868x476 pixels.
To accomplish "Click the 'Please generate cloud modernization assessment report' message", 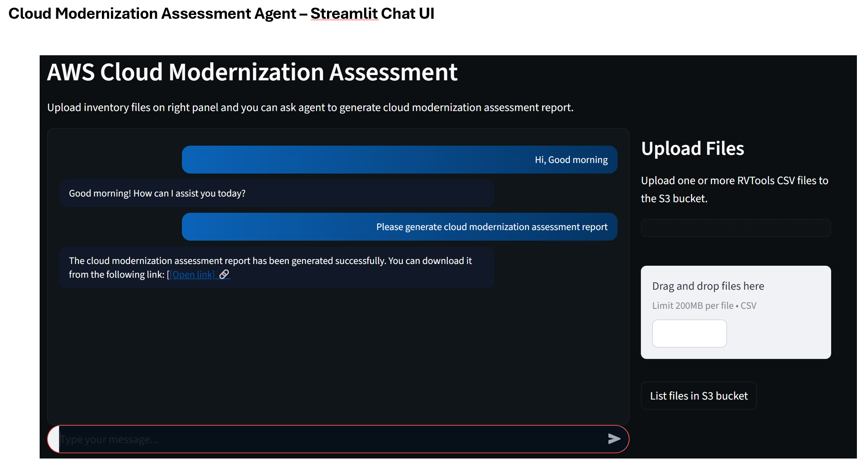I will pos(492,227).
